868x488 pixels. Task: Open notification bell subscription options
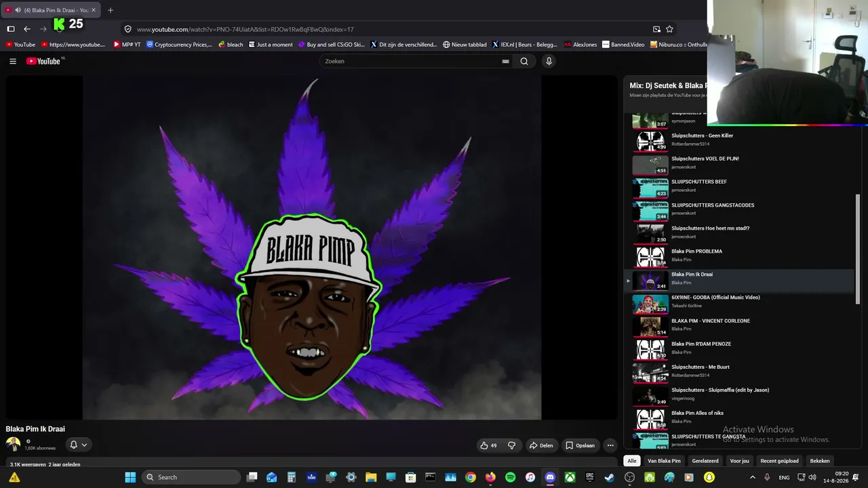pos(78,445)
